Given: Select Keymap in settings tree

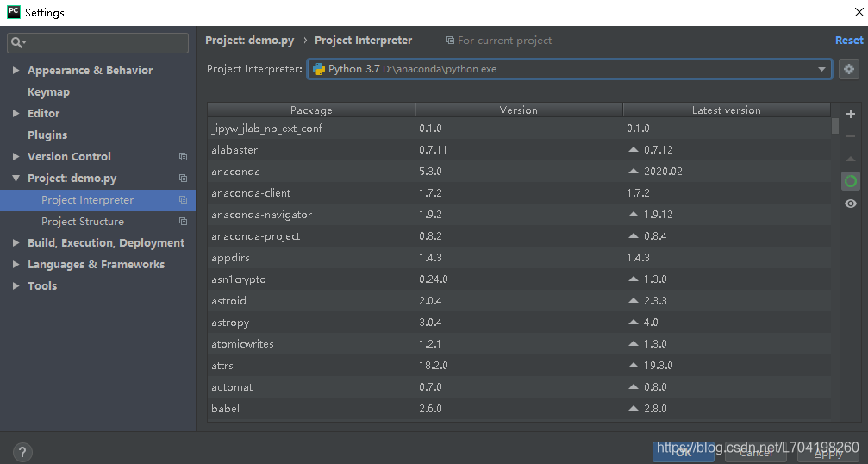Looking at the screenshot, I should [49, 92].
